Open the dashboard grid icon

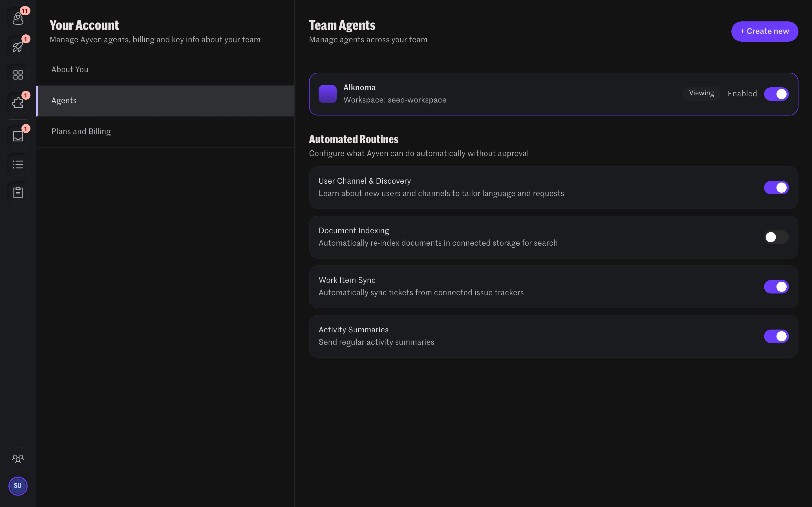(18, 75)
